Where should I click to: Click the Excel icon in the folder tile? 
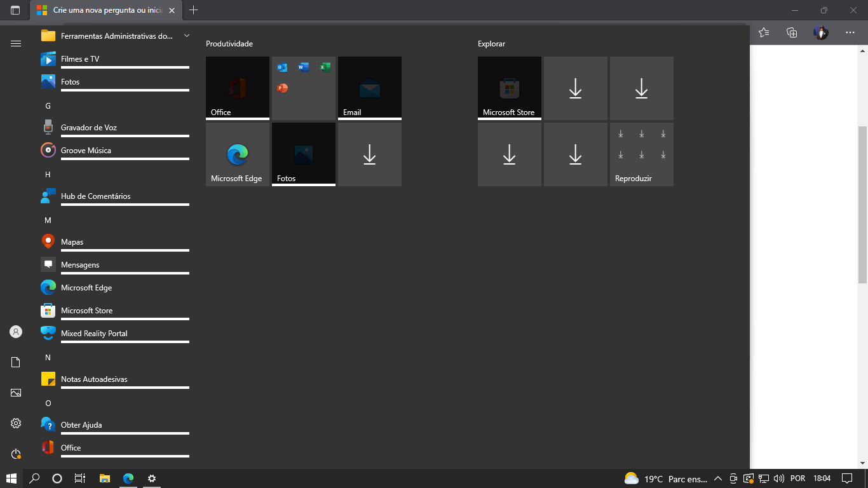coord(325,67)
